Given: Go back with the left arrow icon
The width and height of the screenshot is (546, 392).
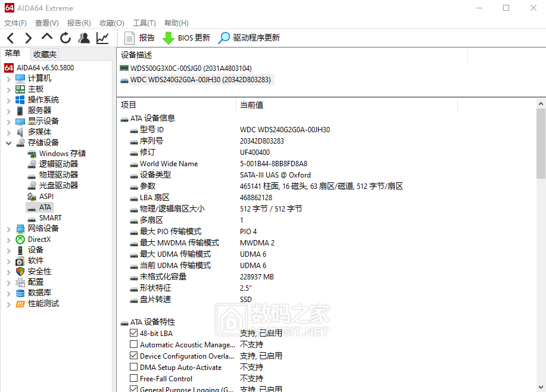Looking at the screenshot, I should click(x=11, y=38).
